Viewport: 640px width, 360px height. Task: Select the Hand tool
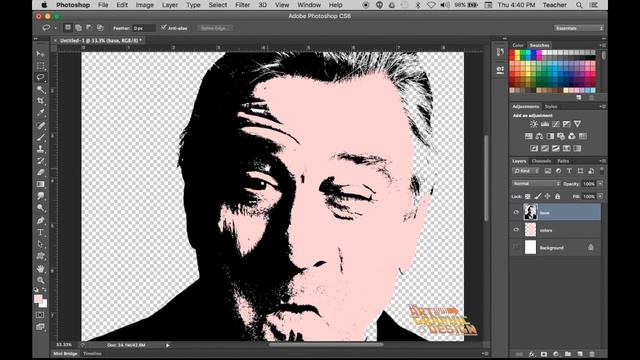(x=40, y=269)
